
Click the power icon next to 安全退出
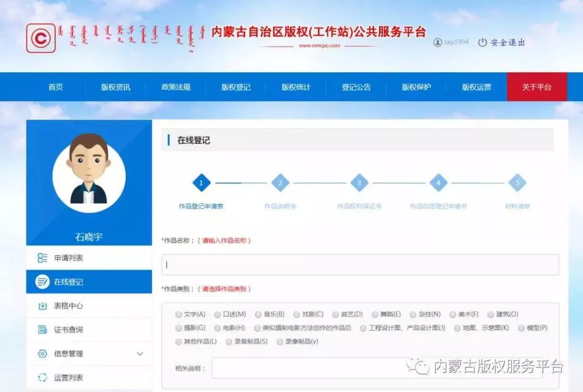tap(482, 42)
